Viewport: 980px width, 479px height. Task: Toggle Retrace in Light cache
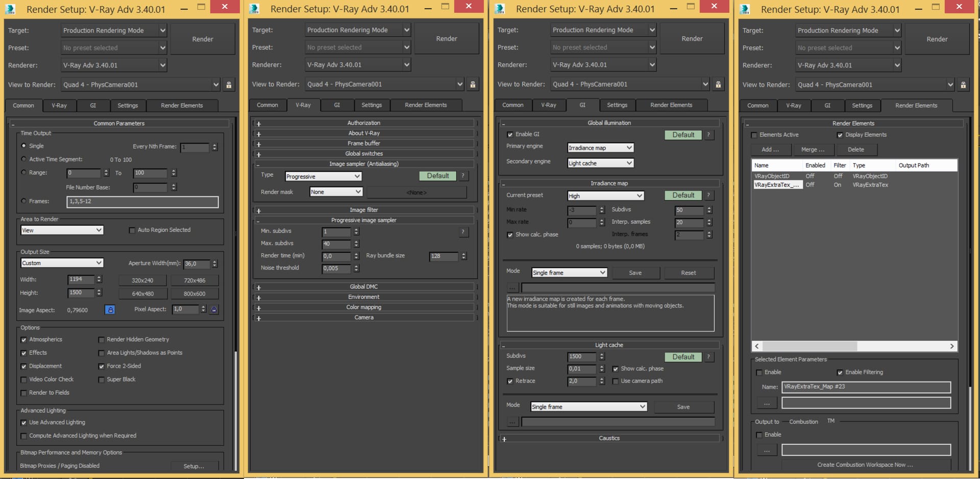[510, 381]
